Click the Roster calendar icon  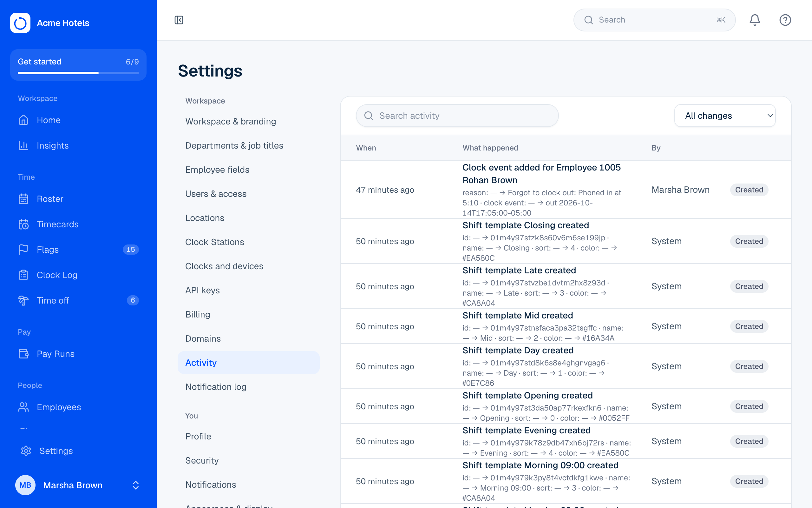(23, 199)
